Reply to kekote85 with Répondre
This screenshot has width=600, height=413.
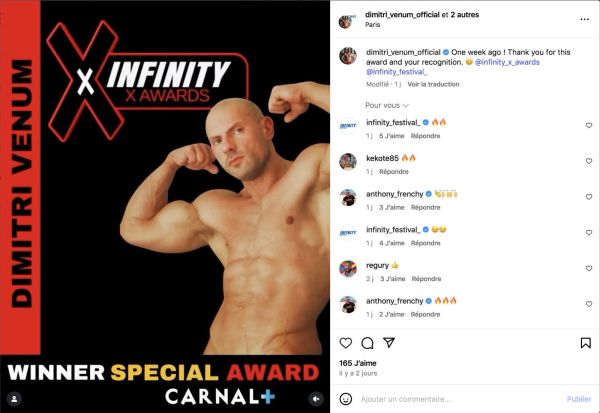[x=394, y=172]
